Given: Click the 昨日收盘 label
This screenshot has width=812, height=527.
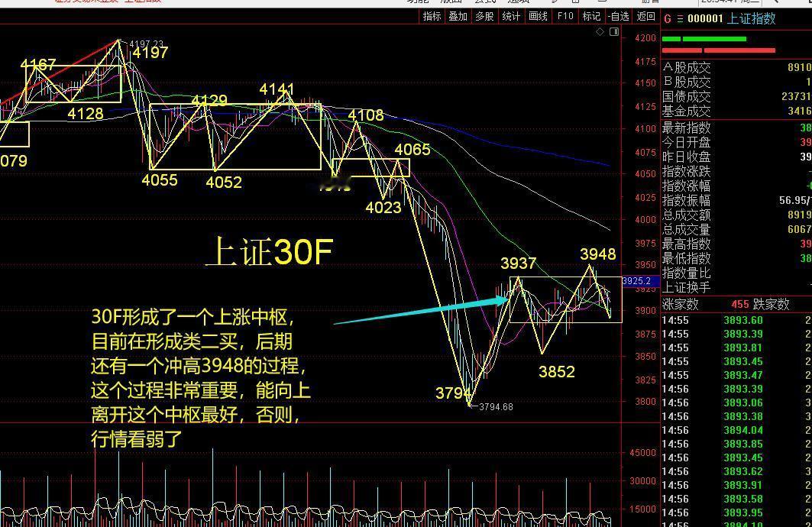Looking at the screenshot, I should (687, 157).
